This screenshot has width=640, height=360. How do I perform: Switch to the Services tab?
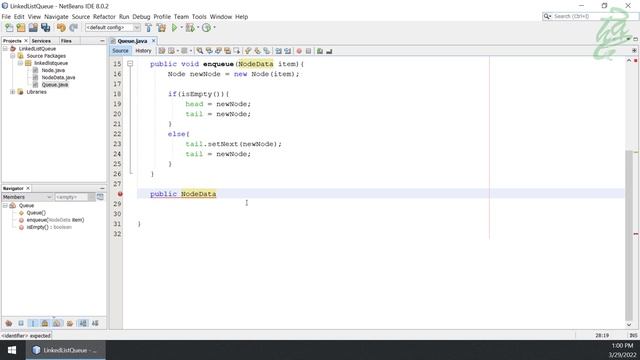pyautogui.click(x=41, y=41)
